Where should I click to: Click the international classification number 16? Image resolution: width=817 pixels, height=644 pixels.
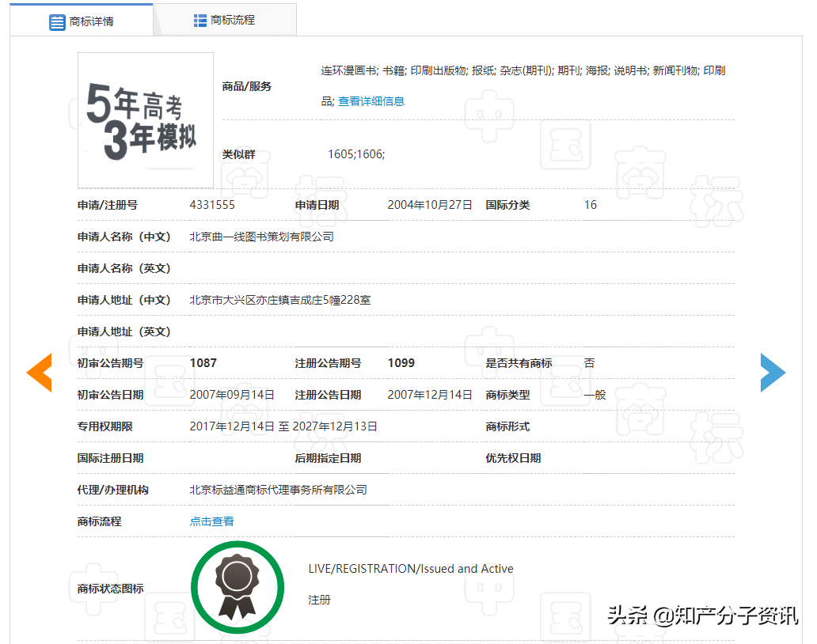coord(590,204)
